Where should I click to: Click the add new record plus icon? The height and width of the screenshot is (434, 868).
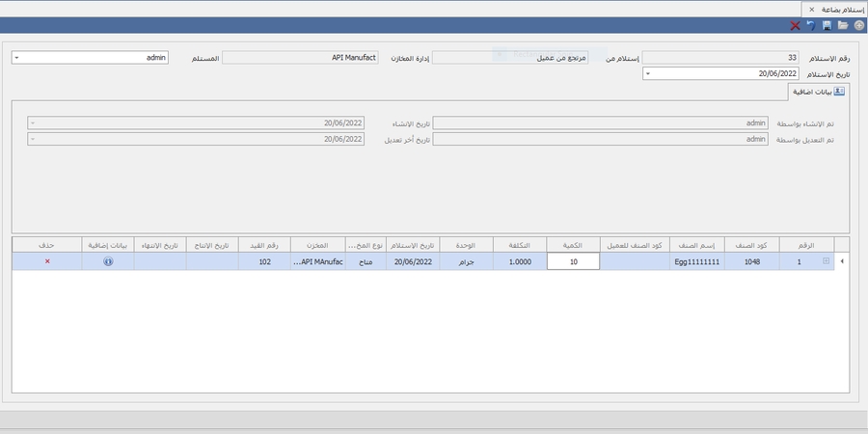tap(858, 25)
